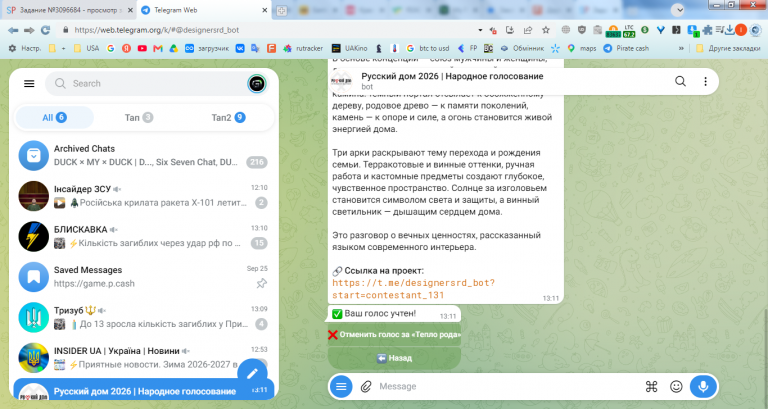The image size is (768, 409).
Task: Open the Pirate cash bookmark
Action: [626, 48]
